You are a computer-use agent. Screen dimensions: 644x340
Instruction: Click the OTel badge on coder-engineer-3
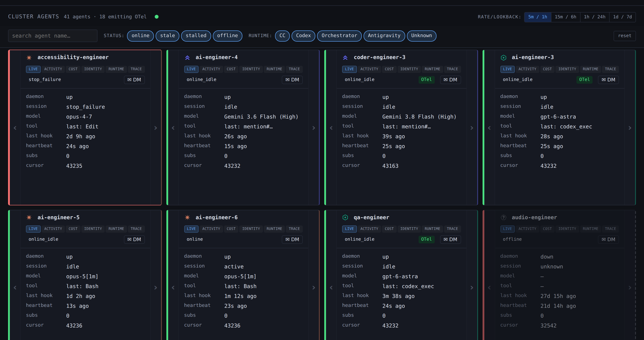pos(426,80)
